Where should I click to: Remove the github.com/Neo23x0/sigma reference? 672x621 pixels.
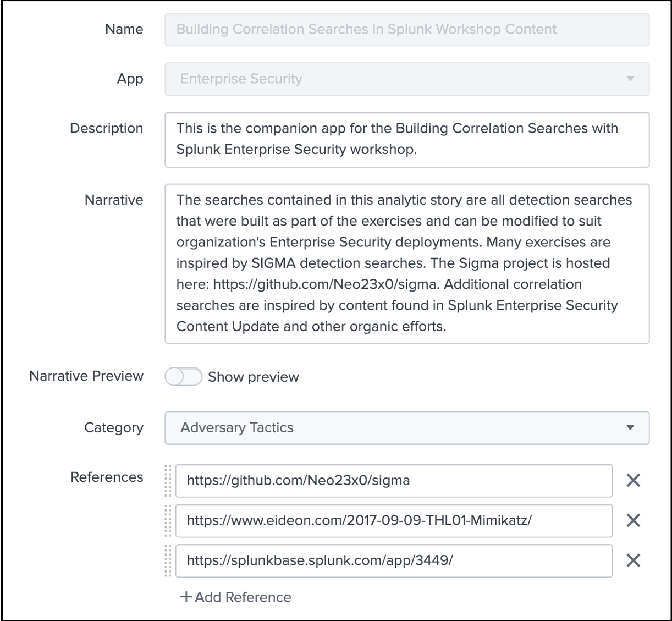[634, 481]
